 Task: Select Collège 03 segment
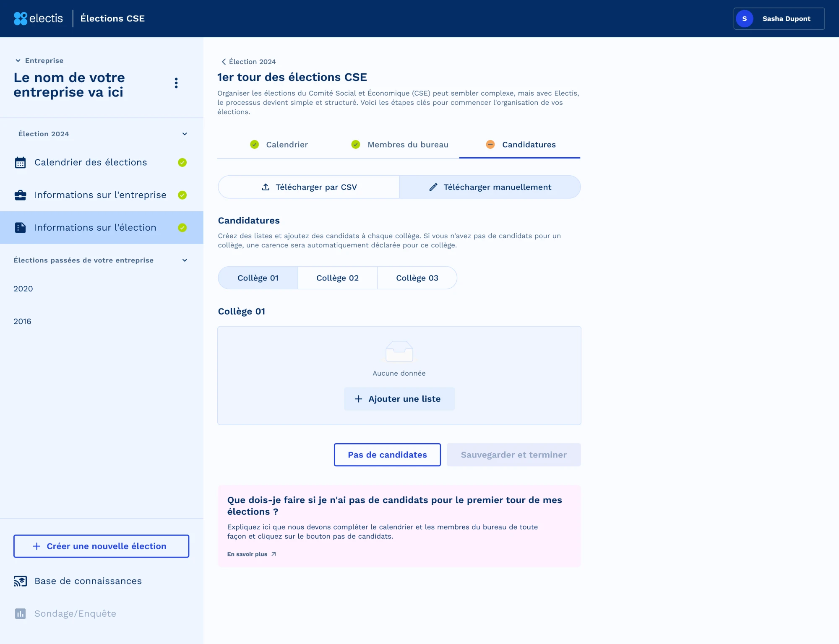[417, 278]
